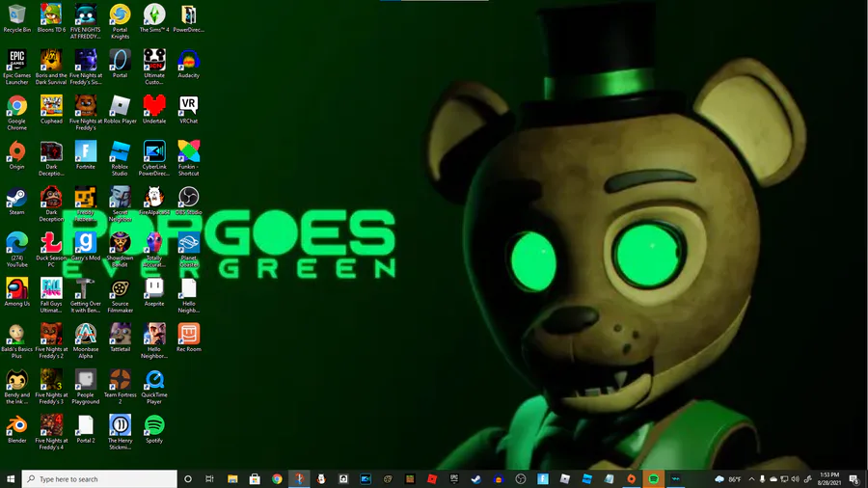Select the Origin desktop icon
Image resolution: width=868 pixels, height=488 pixels.
click(x=17, y=155)
